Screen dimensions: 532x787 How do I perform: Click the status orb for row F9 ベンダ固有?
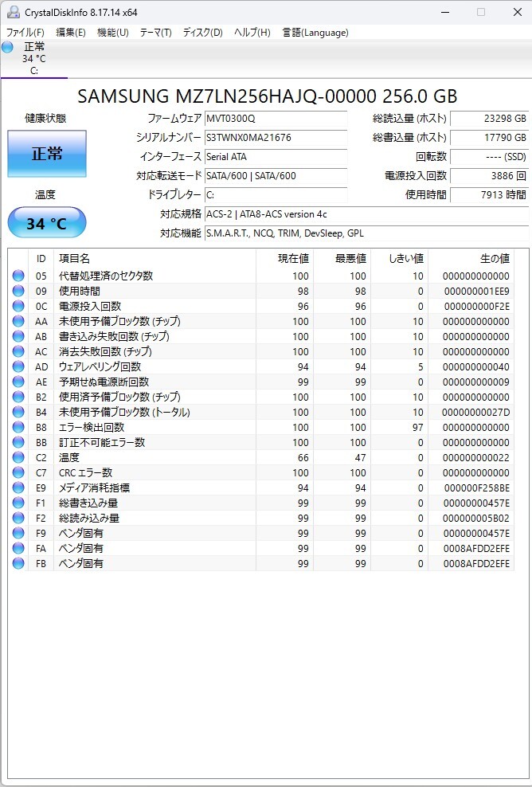click(18, 533)
